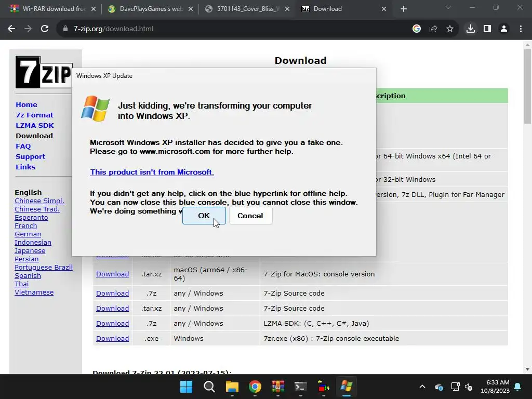This screenshot has width=532, height=399.
Task: Open the Chrome profile icon
Action: coord(504,29)
